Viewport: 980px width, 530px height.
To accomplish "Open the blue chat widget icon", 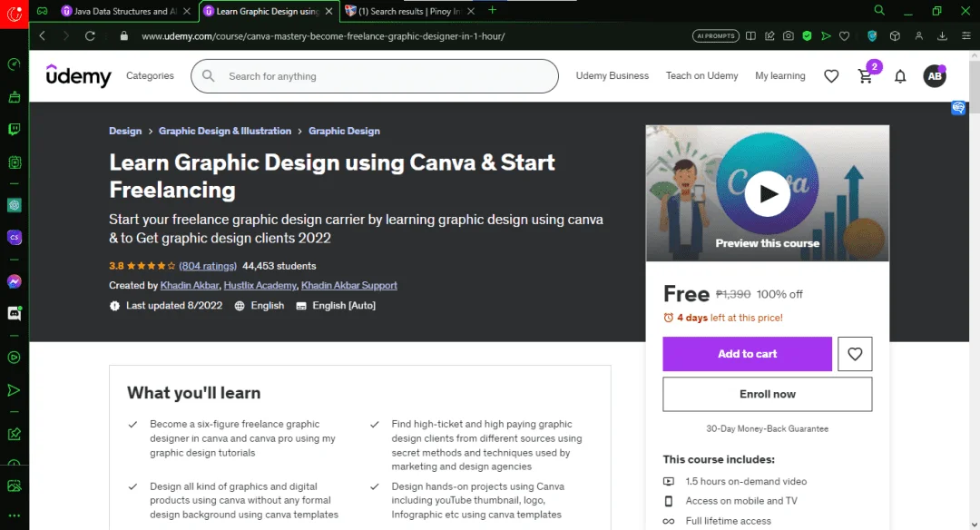I will coord(958,108).
